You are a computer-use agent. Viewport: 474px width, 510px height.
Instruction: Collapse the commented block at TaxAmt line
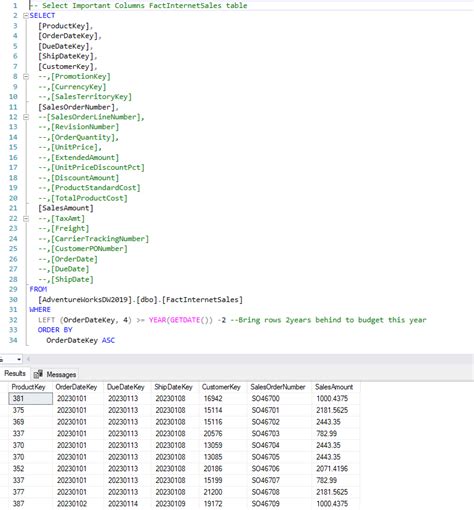[26, 219]
